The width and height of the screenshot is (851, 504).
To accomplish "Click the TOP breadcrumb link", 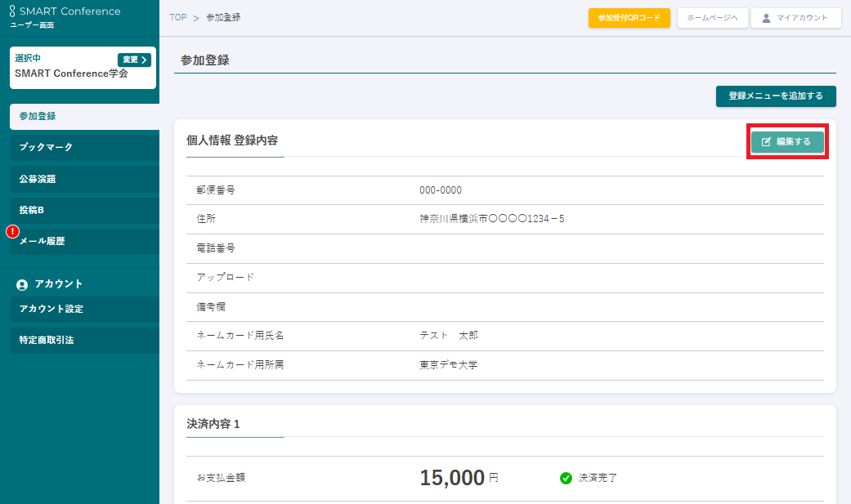I will (177, 18).
